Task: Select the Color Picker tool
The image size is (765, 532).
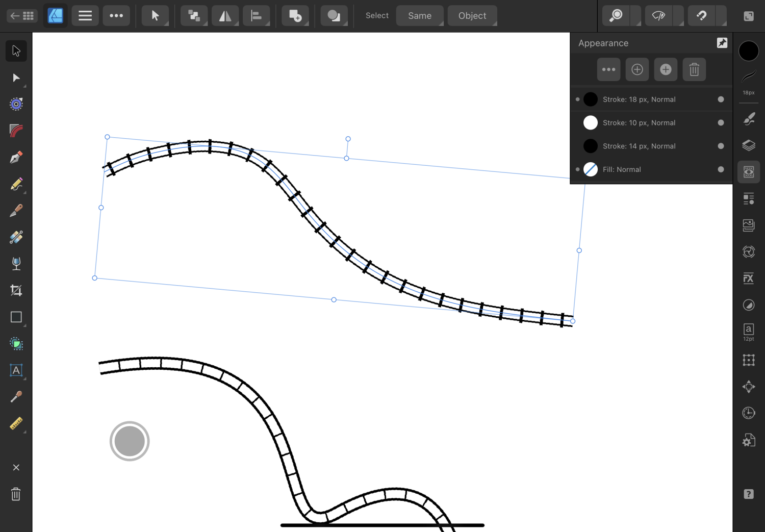Action: 16,396
